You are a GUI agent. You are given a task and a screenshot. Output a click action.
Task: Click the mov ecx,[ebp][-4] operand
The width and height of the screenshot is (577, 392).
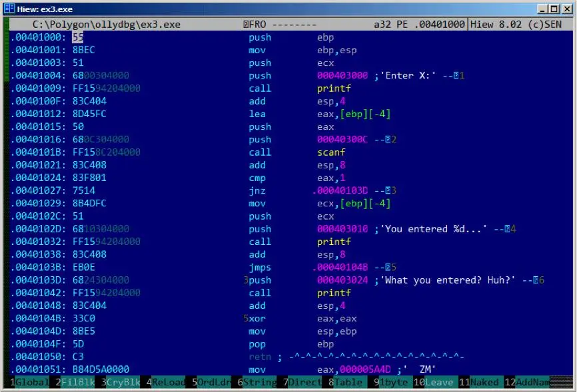tap(365, 204)
